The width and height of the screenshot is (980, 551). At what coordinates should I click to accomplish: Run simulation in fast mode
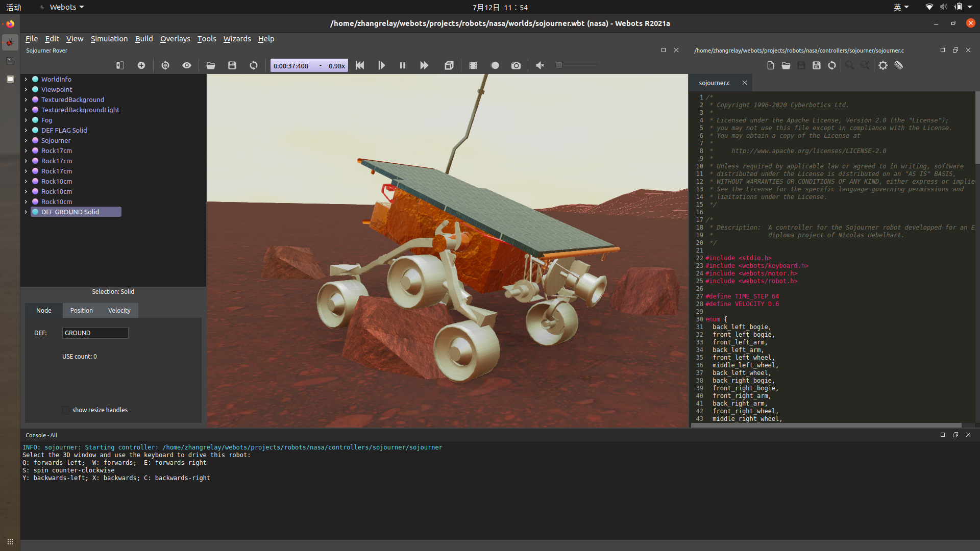click(424, 65)
